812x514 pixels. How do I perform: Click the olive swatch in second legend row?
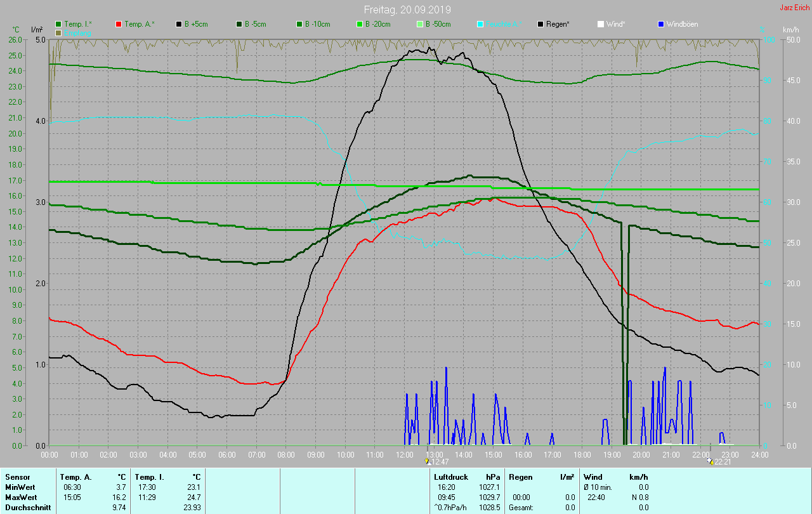point(58,32)
